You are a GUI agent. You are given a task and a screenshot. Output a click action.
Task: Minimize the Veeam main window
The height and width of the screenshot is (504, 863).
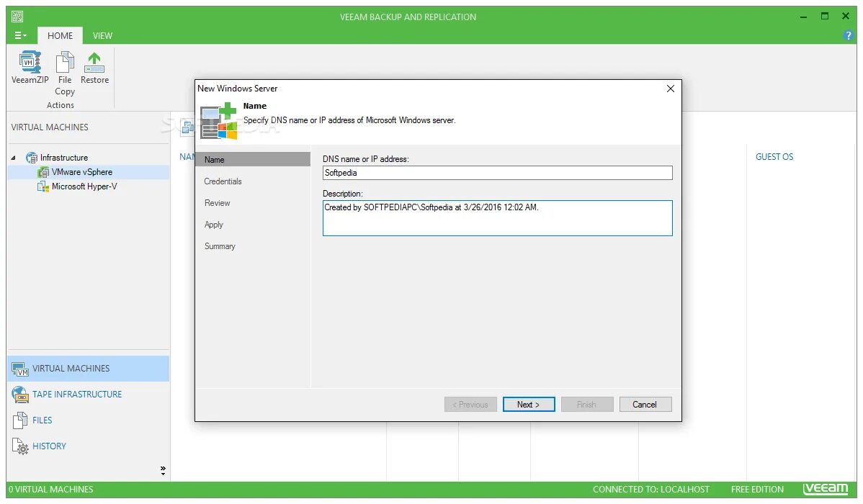point(803,17)
